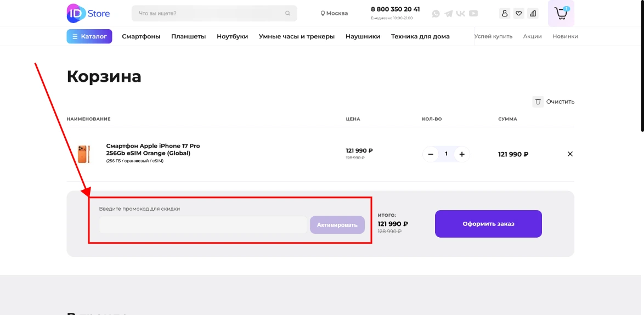
Task: Open the Каталог menu button
Action: (x=89, y=36)
